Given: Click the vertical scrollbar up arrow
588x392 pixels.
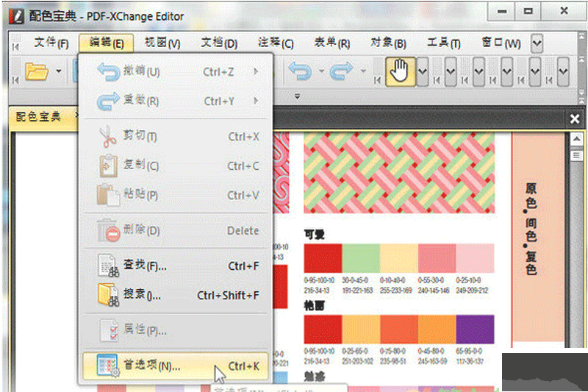Looking at the screenshot, I should pyautogui.click(x=576, y=140).
